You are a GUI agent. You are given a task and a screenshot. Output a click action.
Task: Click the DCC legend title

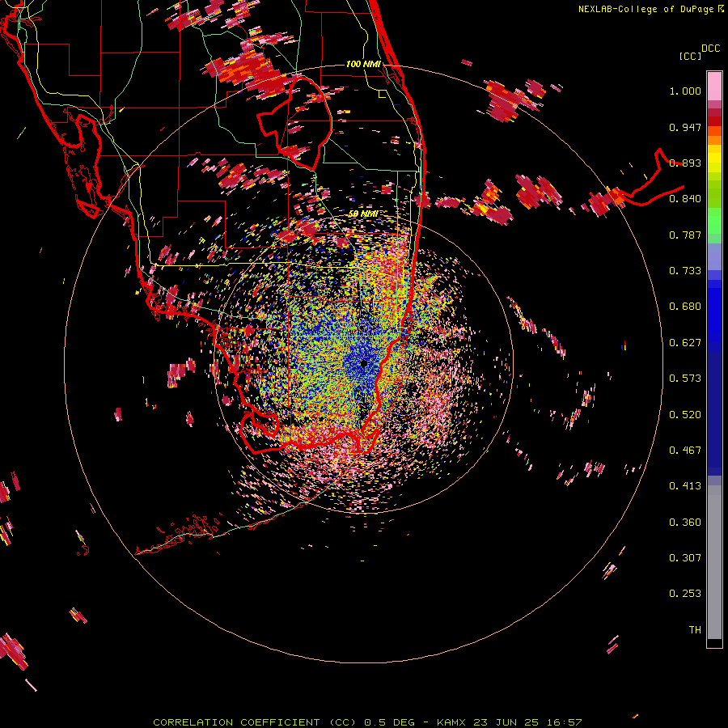point(711,49)
